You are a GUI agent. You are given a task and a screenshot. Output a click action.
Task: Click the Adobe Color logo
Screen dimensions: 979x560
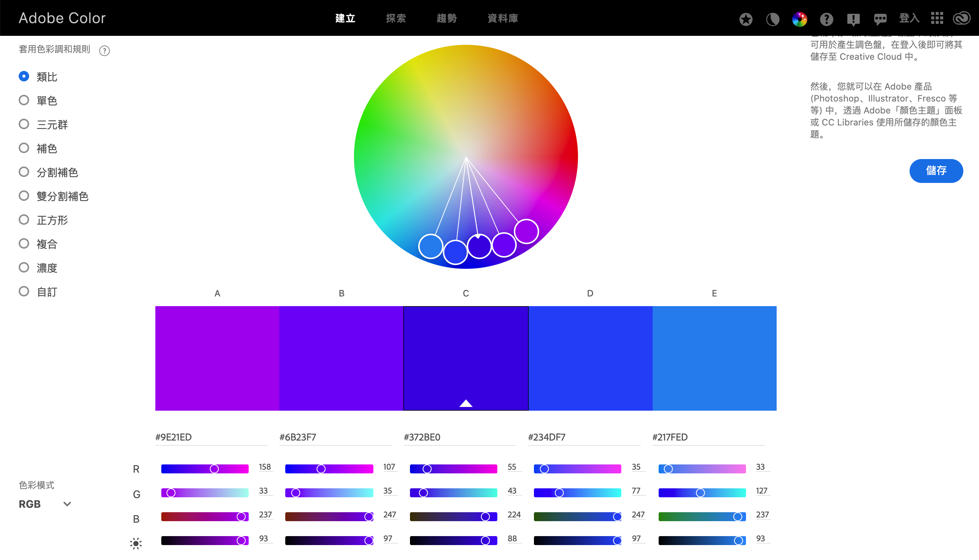point(62,18)
